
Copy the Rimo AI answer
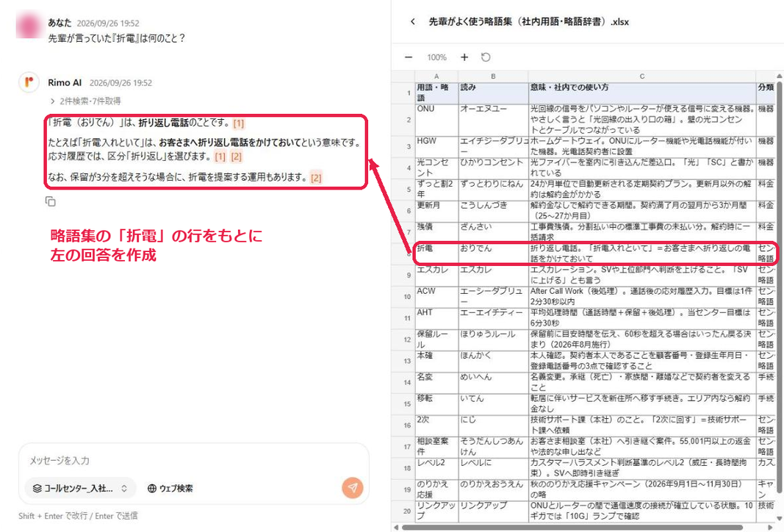pos(51,201)
